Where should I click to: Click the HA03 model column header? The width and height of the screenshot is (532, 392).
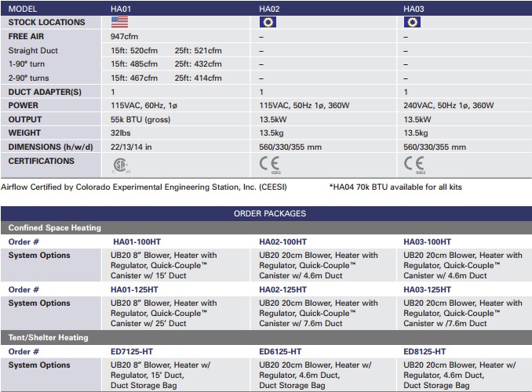(414, 9)
